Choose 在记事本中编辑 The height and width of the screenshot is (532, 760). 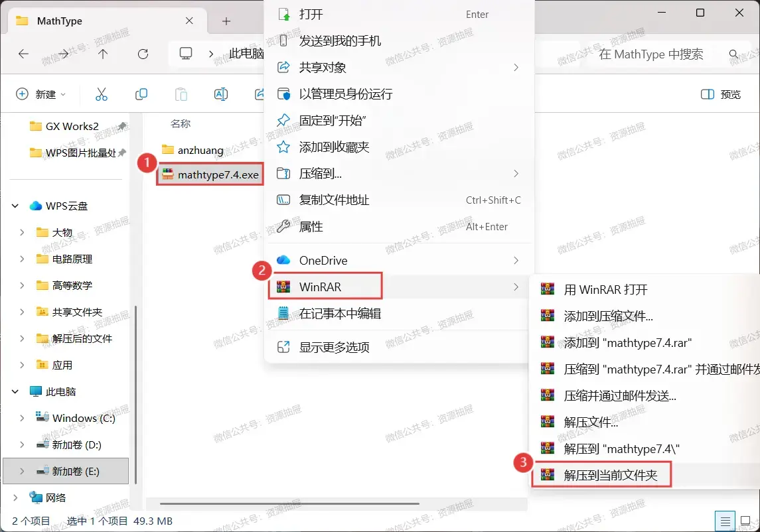tap(399, 314)
